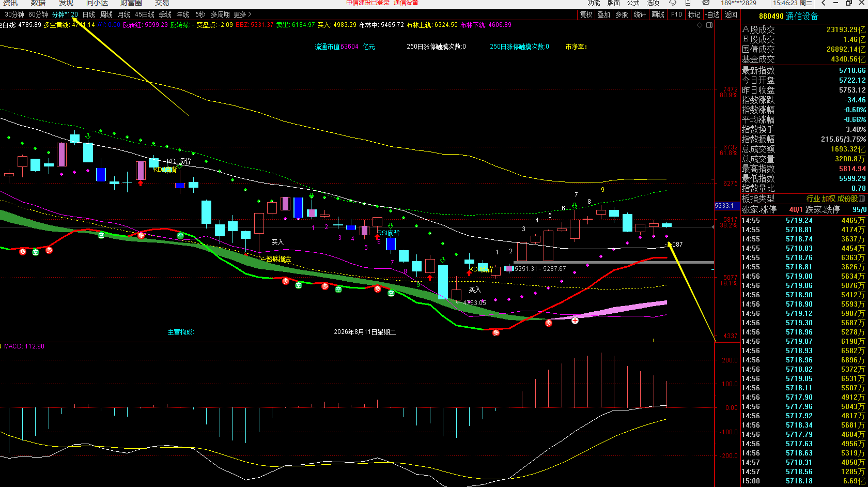The image size is (868, 487).
Task: Click the 最新指数 value 5718.66
Action: (x=852, y=70)
